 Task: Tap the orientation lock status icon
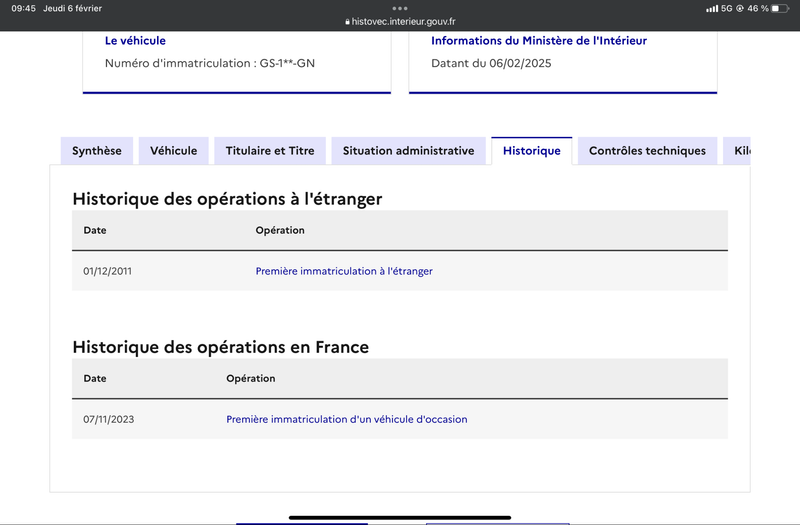tap(740, 8)
